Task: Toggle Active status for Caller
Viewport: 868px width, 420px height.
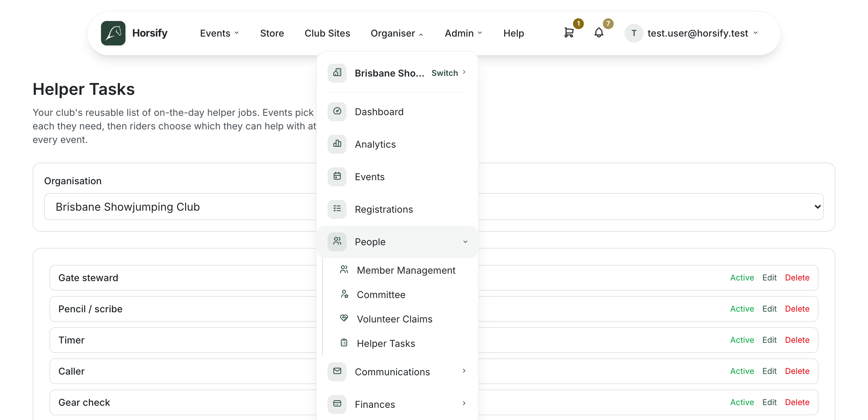Action: pyautogui.click(x=742, y=371)
